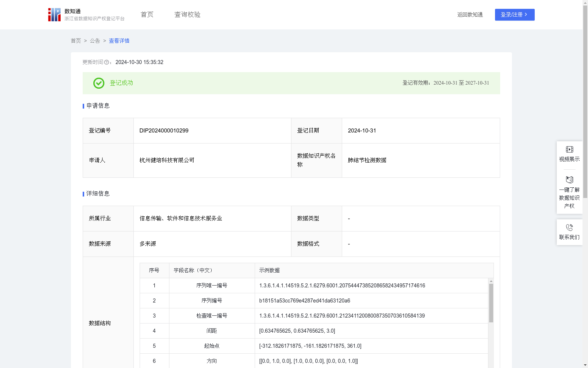Click the 数知通 platform logo

(x=86, y=15)
